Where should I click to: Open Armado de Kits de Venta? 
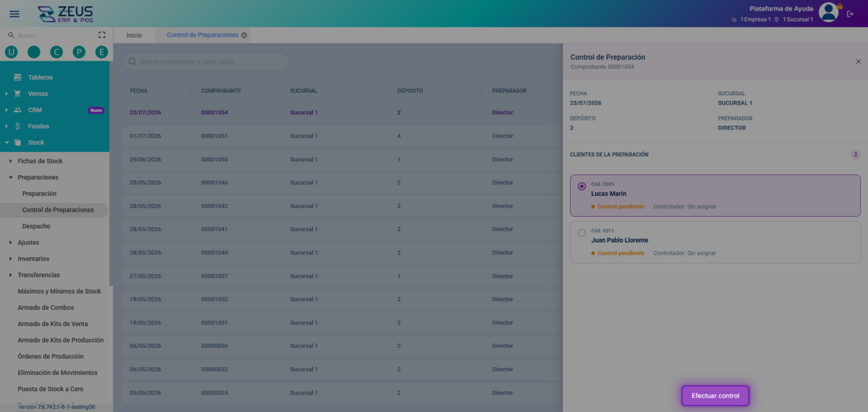(x=53, y=324)
